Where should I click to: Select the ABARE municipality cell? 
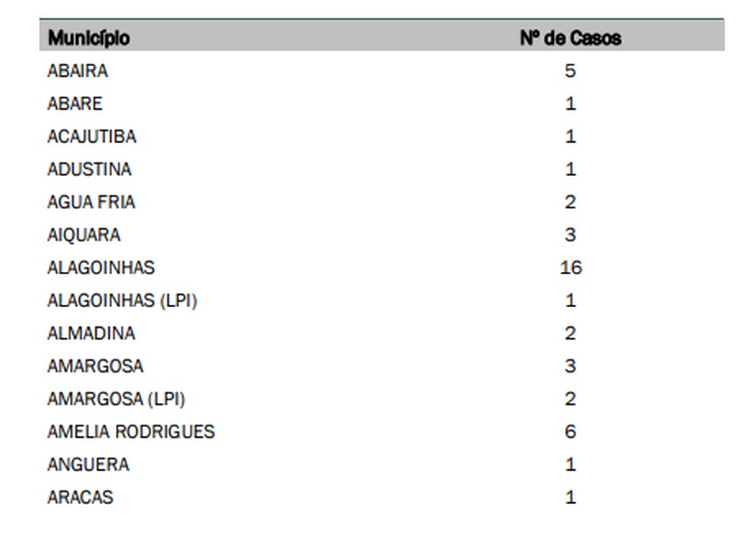[x=75, y=104]
